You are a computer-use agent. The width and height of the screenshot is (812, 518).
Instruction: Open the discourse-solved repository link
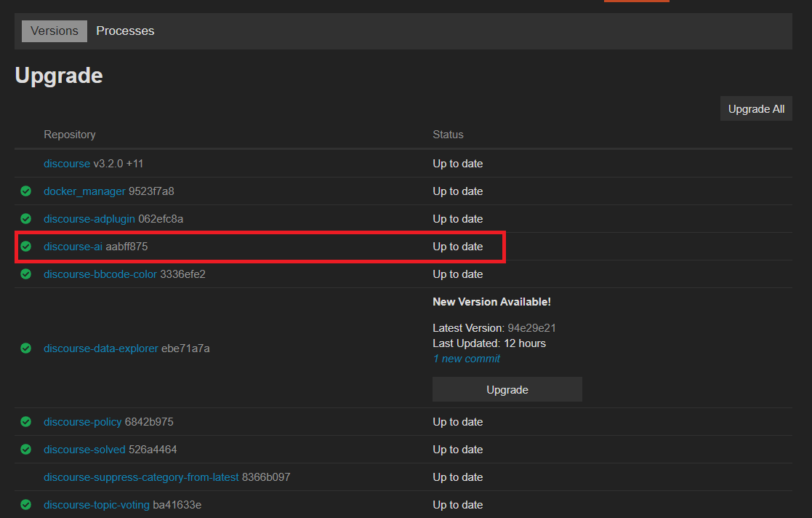coord(84,450)
